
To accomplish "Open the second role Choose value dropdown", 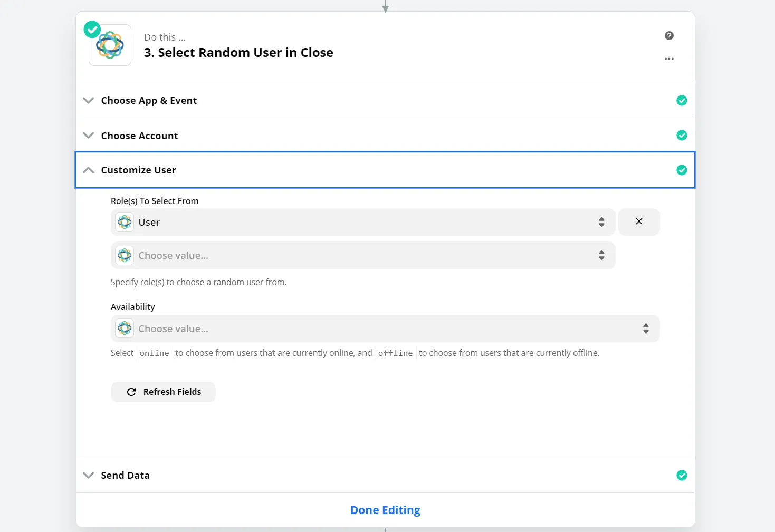I will [x=363, y=255].
